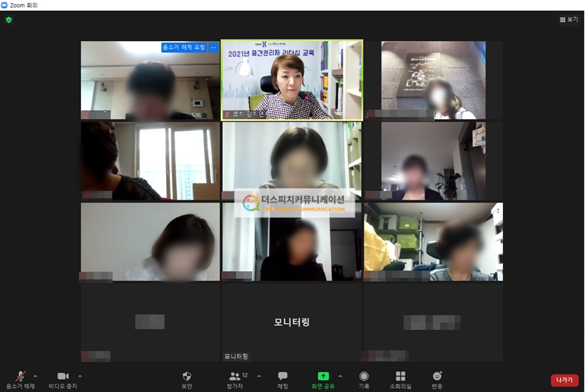The width and height of the screenshot is (585, 392).
Task: Open the three-dots menu on participant video
Action: [x=214, y=48]
